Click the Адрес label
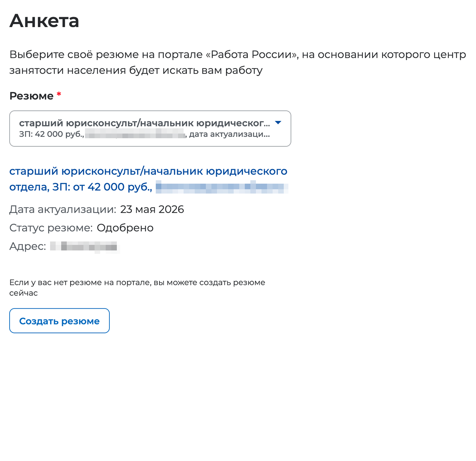The height and width of the screenshot is (461, 476). point(28,246)
